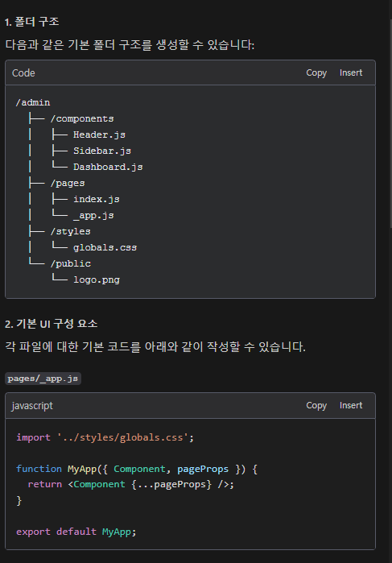Click the 'return <Component' code line
Image resolution: width=392 pixels, height=563 pixels.
tap(131, 484)
